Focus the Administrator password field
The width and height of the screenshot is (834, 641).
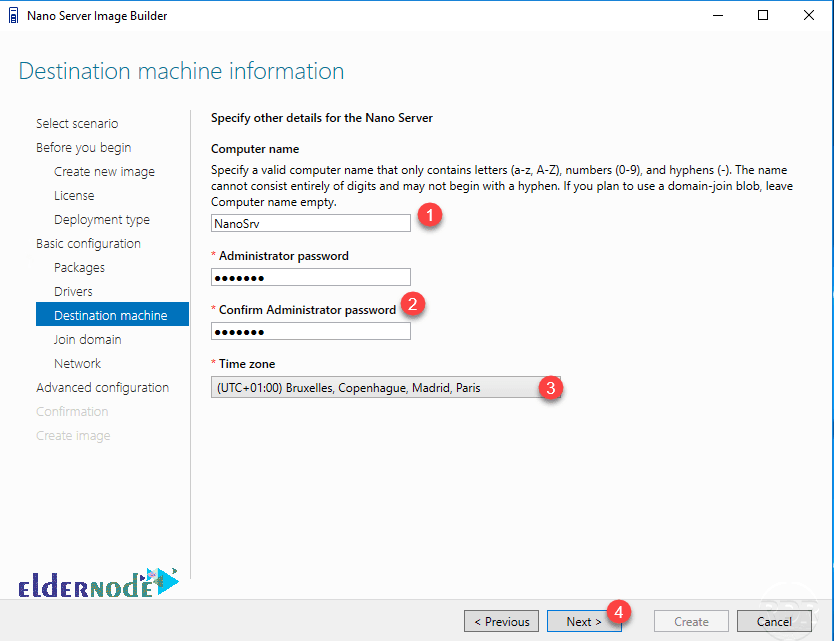point(311,277)
